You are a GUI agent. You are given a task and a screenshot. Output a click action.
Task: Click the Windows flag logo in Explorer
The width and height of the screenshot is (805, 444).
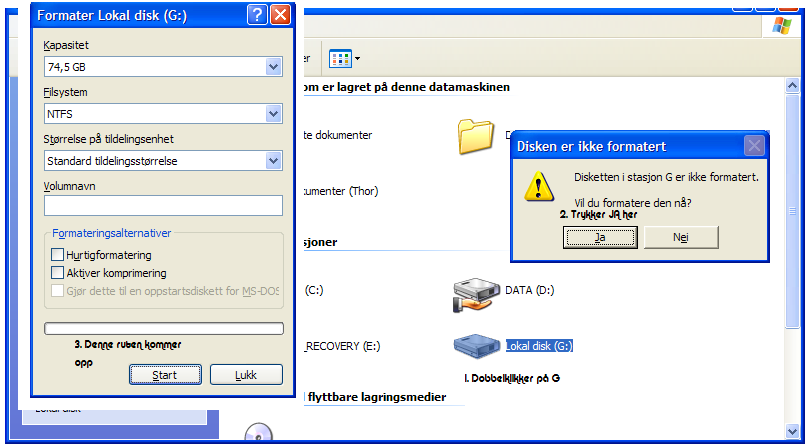pyautogui.click(x=781, y=26)
